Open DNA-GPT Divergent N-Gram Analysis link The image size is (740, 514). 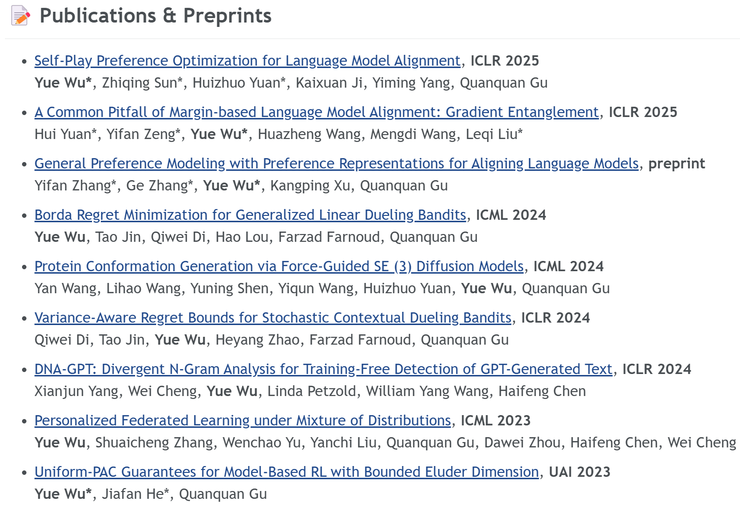pyautogui.click(x=323, y=370)
